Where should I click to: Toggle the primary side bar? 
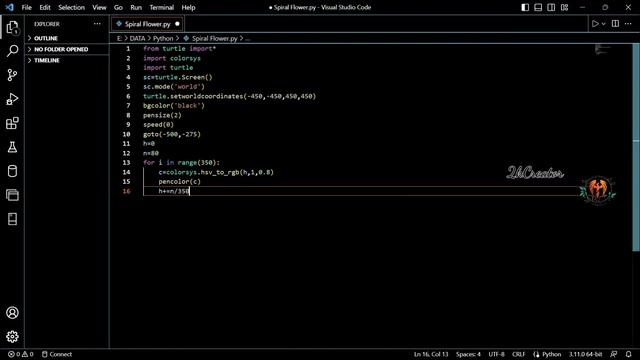point(525,7)
